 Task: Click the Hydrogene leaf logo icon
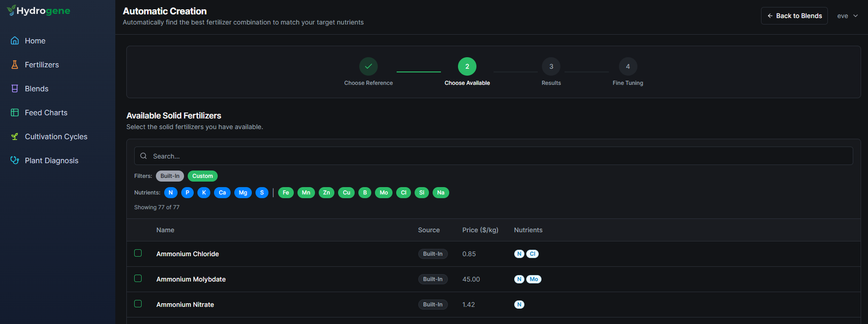(x=11, y=10)
